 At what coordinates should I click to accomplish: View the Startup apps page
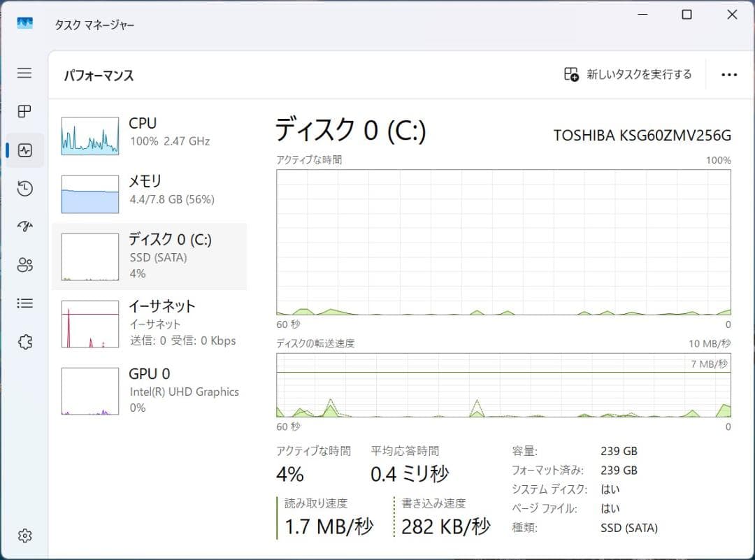pos(24,227)
